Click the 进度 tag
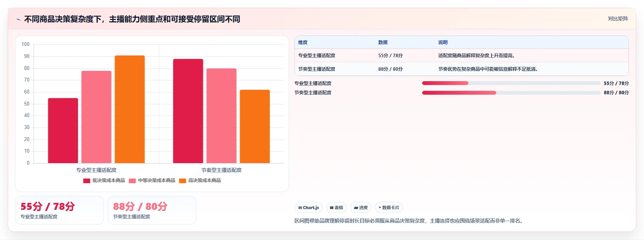644x240 pixels. [x=361, y=208]
